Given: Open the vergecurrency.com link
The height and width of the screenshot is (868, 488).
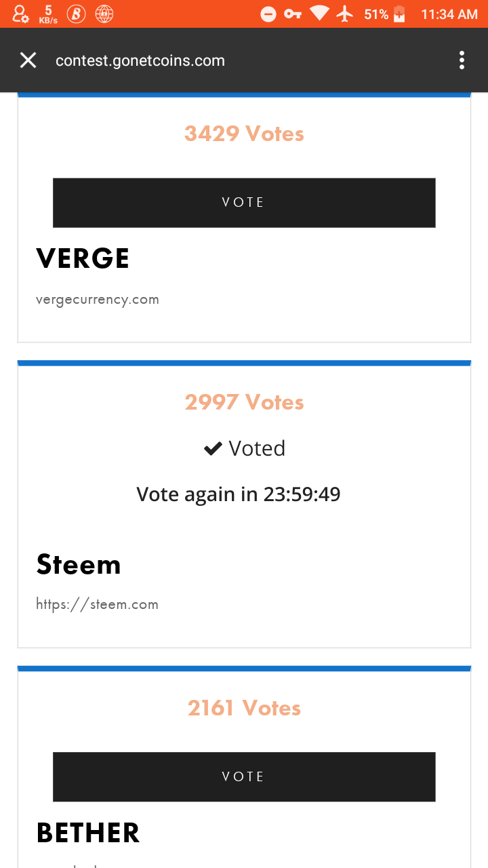Looking at the screenshot, I should (98, 300).
